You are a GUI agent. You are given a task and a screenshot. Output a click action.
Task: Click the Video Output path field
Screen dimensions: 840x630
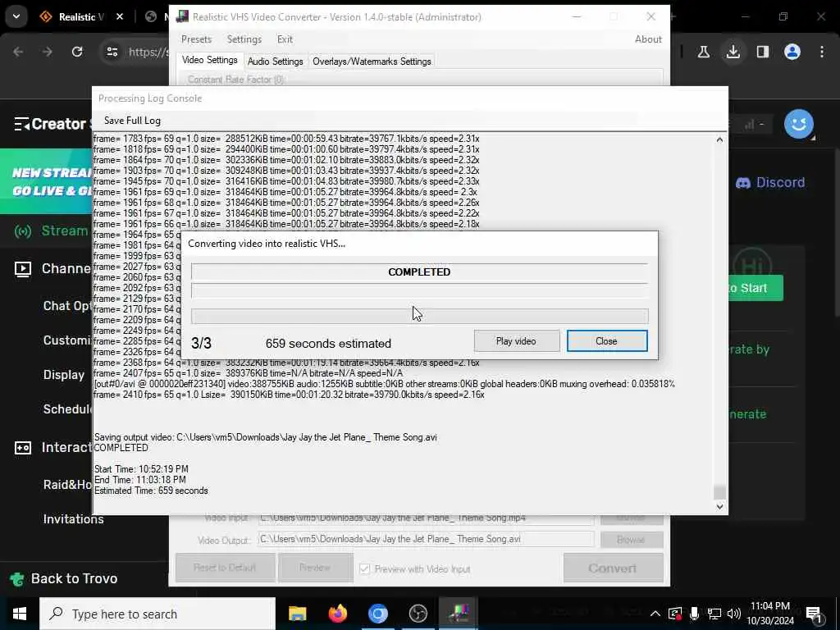click(426, 539)
